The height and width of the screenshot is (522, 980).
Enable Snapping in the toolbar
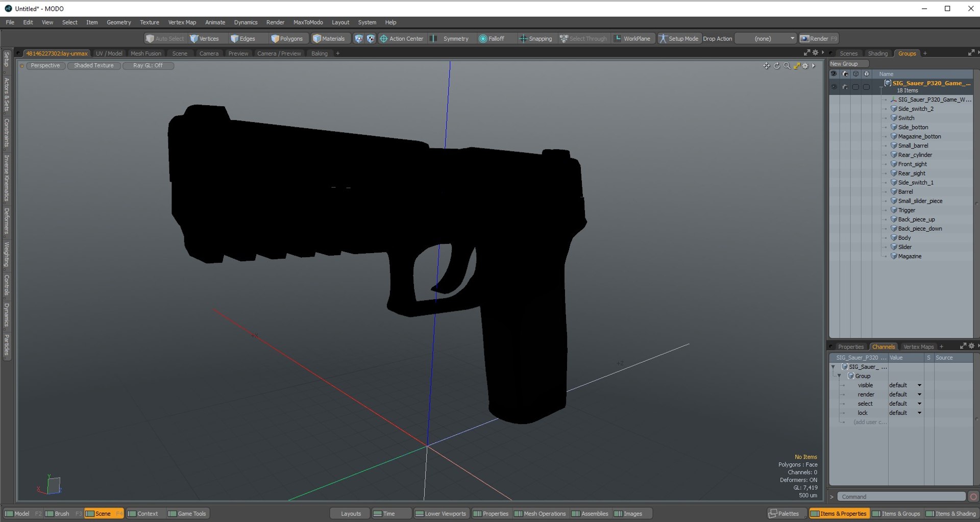[535, 39]
